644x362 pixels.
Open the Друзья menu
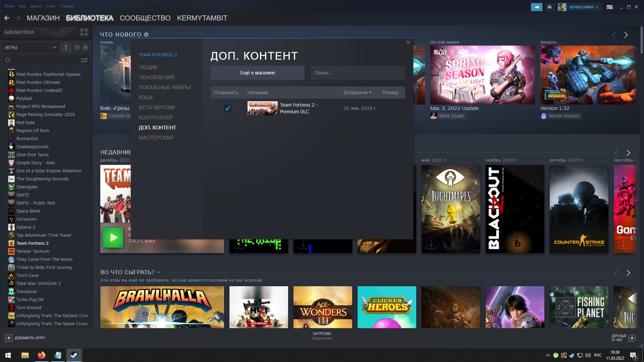(36, 6)
